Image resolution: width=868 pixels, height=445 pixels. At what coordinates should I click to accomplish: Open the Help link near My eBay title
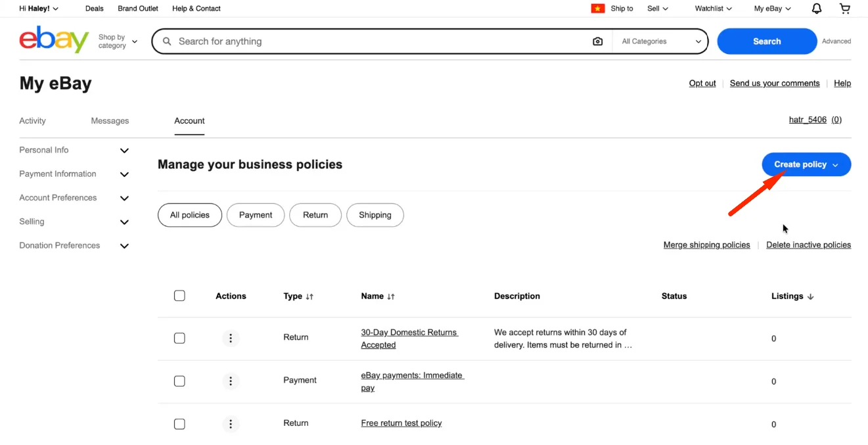click(842, 83)
